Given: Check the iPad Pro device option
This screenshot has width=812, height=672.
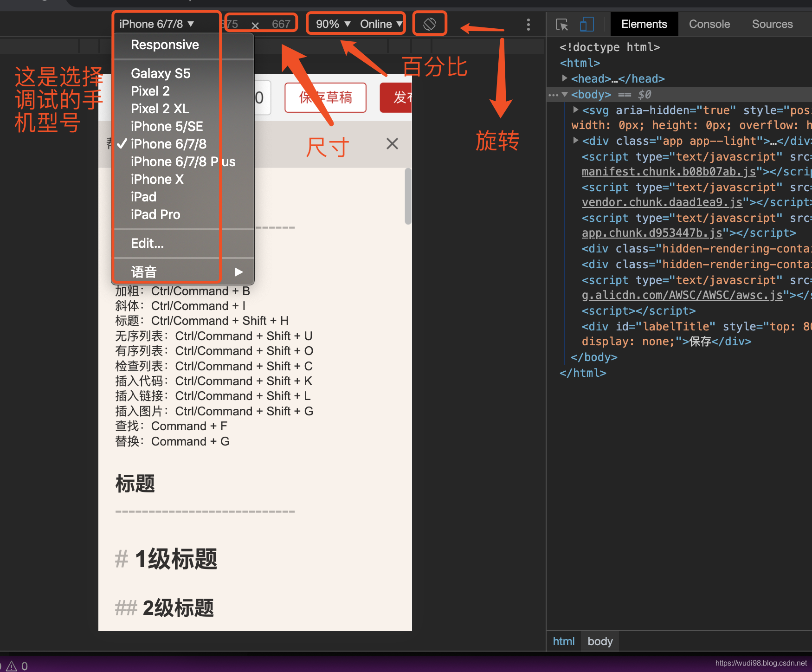Looking at the screenshot, I should 155,214.
